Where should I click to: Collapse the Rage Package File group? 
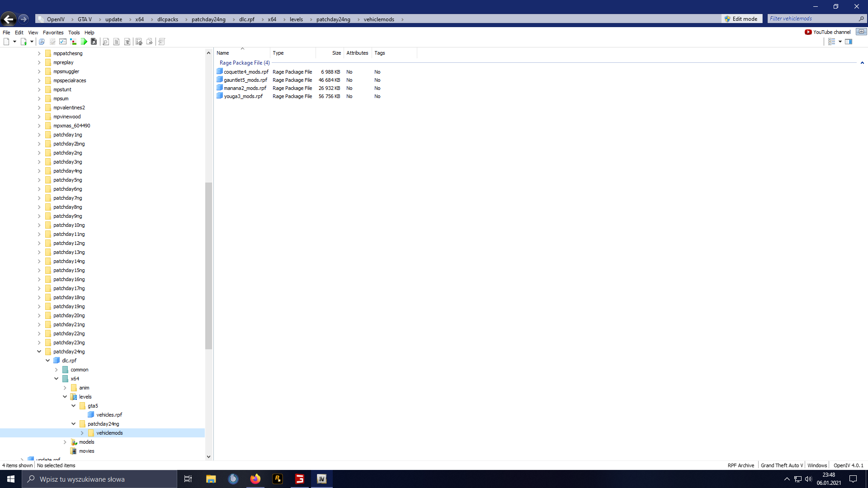[x=862, y=63]
